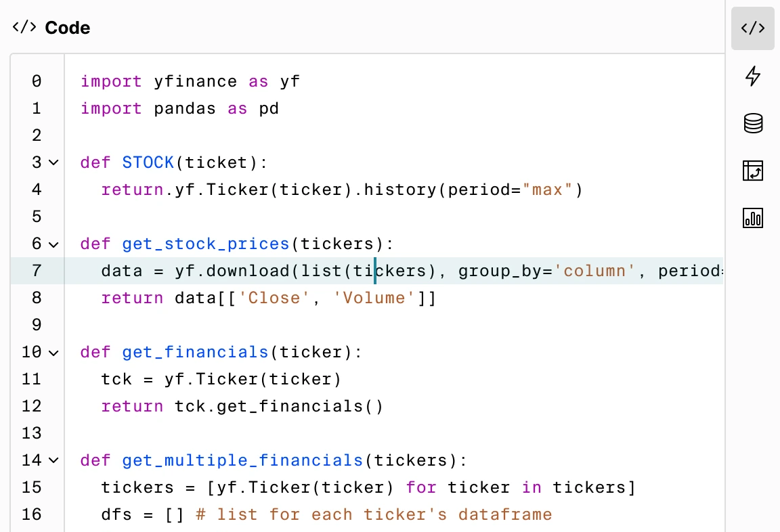
Task: Fold the get_multiple_financials function on line 14
Action: point(53,460)
